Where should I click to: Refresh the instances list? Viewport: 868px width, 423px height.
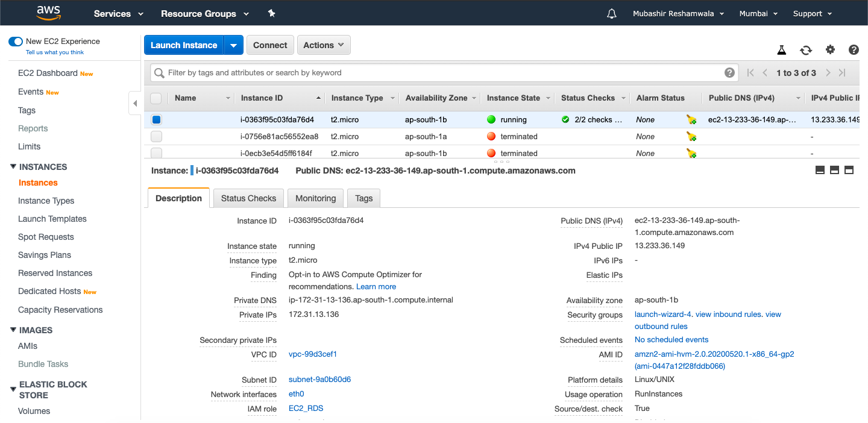[806, 50]
